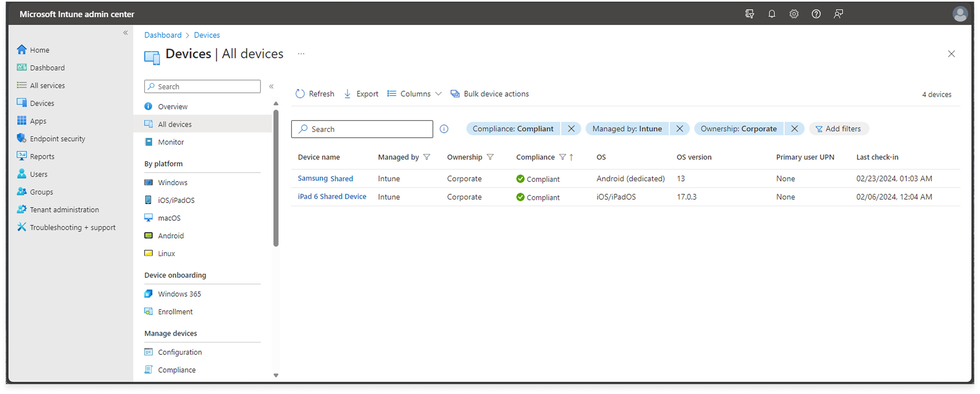Open help question mark icon
The width and height of the screenshot is (980, 394).
coord(816,14)
